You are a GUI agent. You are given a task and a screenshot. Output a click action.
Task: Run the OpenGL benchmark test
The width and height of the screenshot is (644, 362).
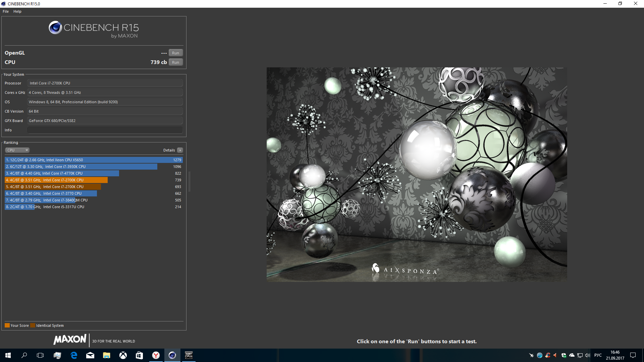[x=175, y=53]
